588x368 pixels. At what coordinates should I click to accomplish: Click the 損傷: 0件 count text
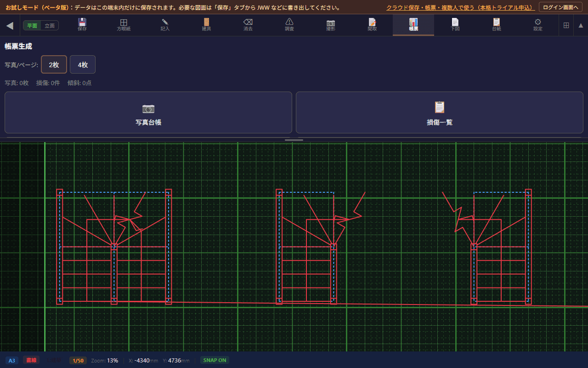(x=48, y=83)
